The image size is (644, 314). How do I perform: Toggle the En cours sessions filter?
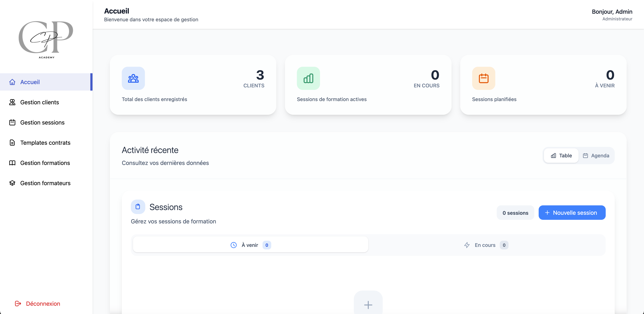[x=485, y=245]
